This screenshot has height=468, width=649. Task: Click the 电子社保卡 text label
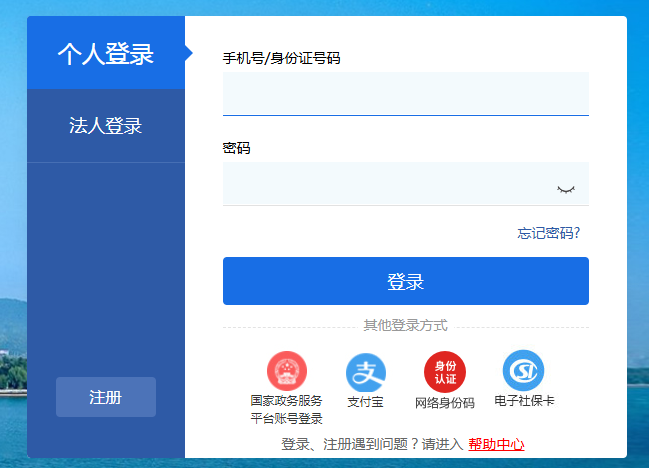(524, 400)
